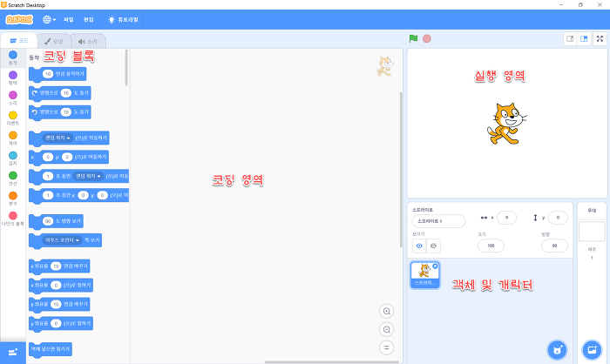Image resolution: width=610 pixels, height=364 pixels.
Task: Select the 제어 control category
Action: point(13,138)
